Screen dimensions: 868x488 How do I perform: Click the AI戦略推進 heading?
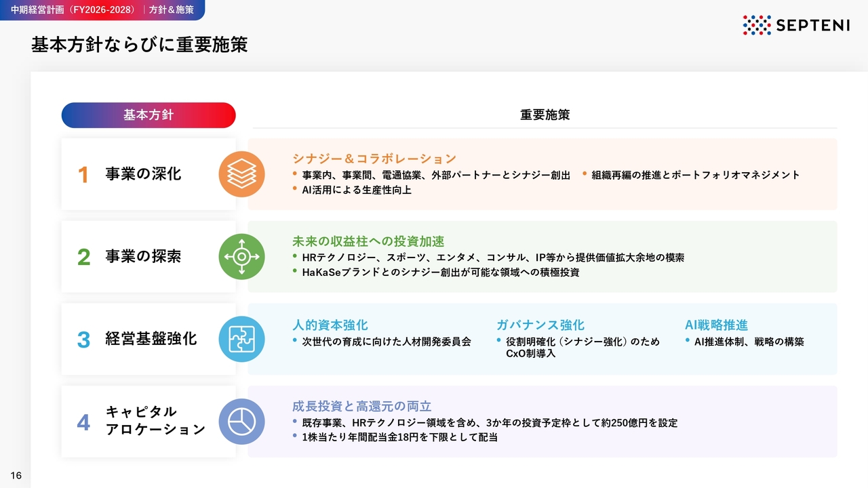(x=716, y=325)
